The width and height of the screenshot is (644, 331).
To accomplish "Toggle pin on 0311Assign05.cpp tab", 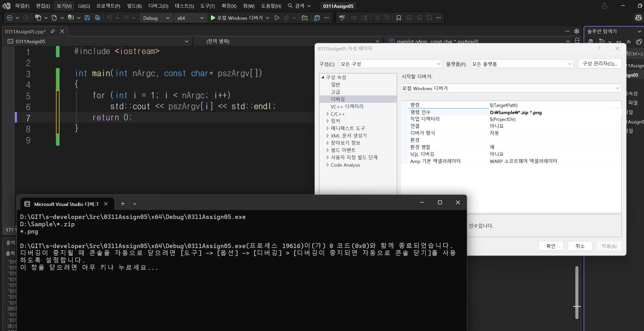I will 53,31.
